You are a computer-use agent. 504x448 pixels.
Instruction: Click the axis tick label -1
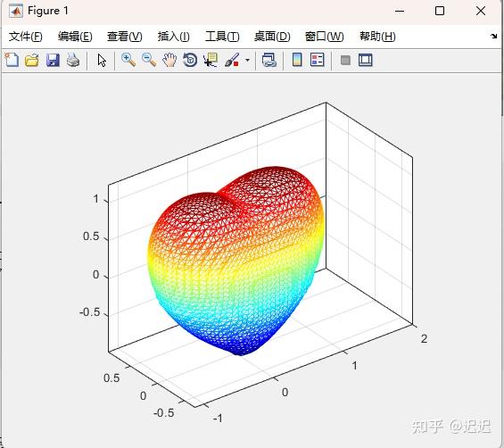[218, 418]
